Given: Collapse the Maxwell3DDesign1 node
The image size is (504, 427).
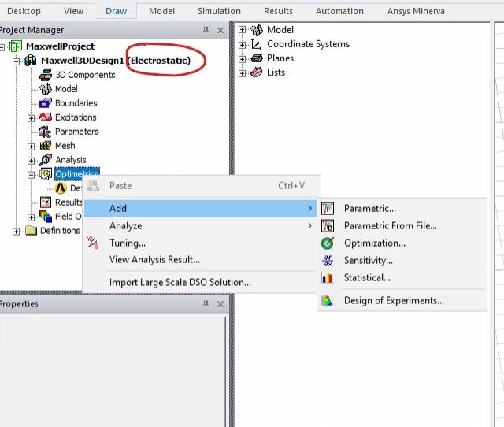Looking at the screenshot, I should click(16, 61).
